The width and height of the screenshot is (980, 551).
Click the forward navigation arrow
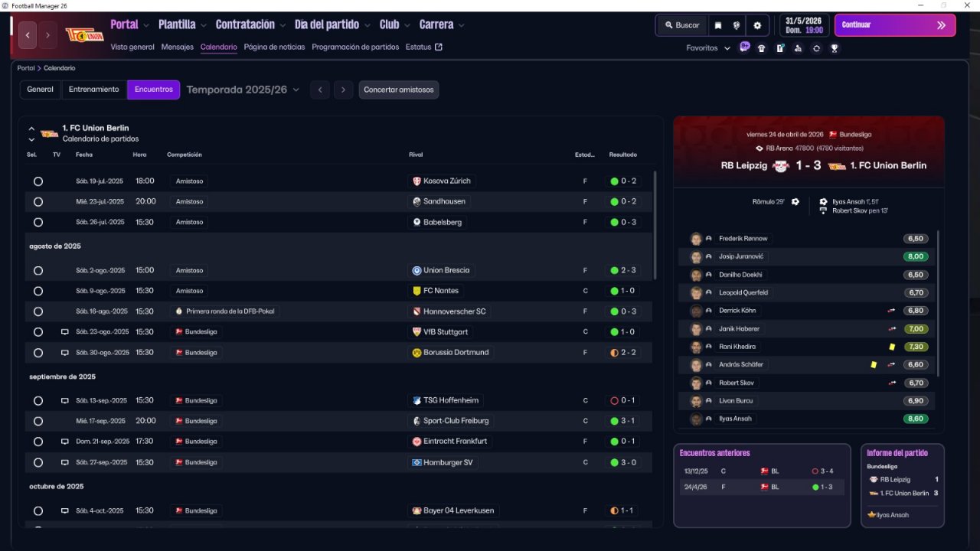tap(47, 35)
